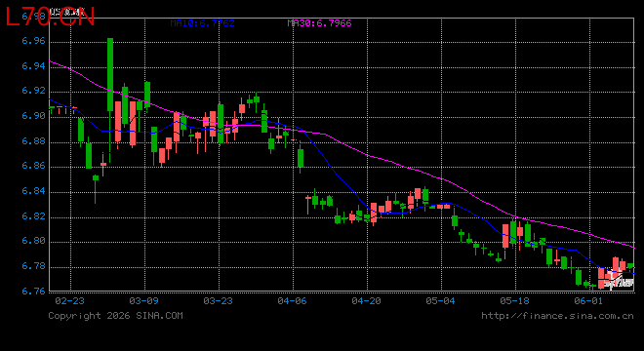
Task: Select the 6.96 price axis label
Action: (34, 41)
